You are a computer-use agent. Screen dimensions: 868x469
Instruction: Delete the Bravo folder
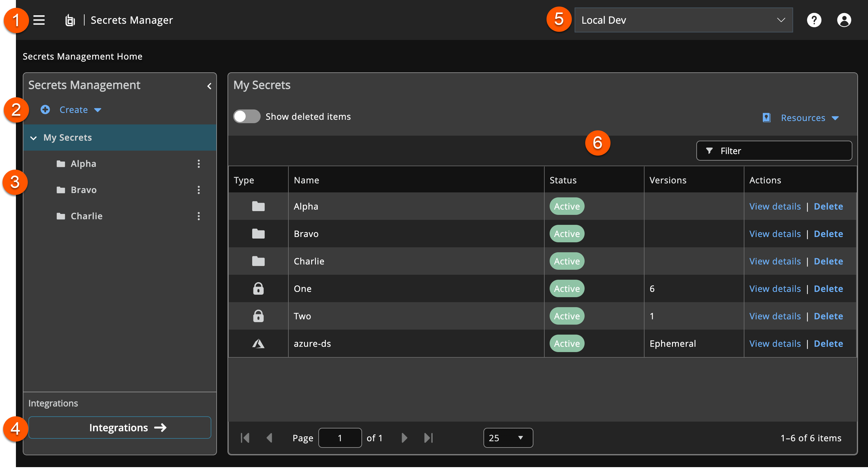828,234
